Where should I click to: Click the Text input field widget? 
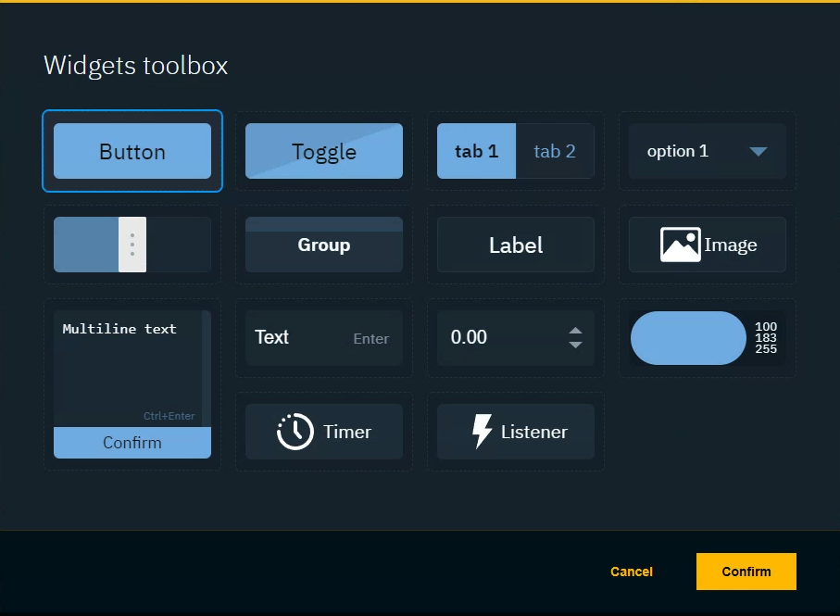pos(301,338)
